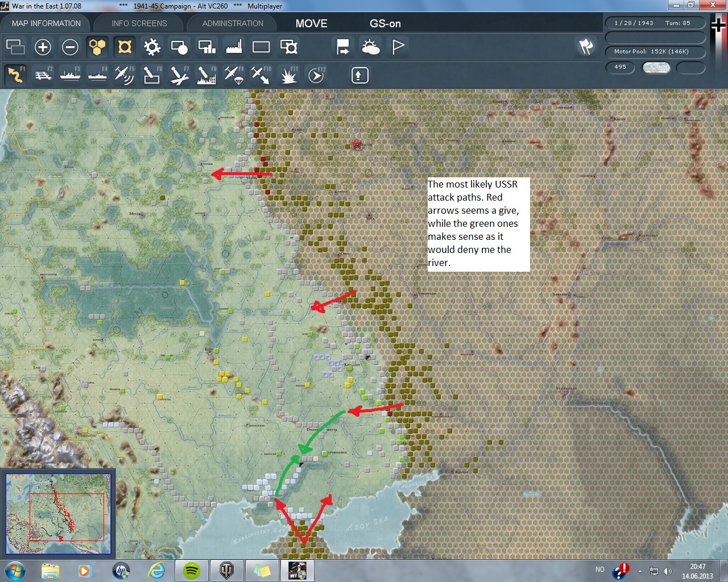Open the Windows Start menu
The height and width of the screenshot is (582, 728).
point(15,570)
